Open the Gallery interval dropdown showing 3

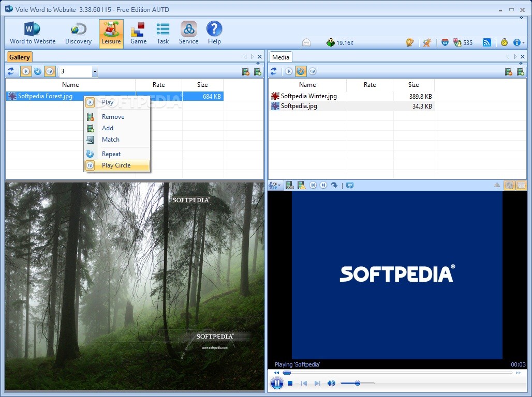95,71
